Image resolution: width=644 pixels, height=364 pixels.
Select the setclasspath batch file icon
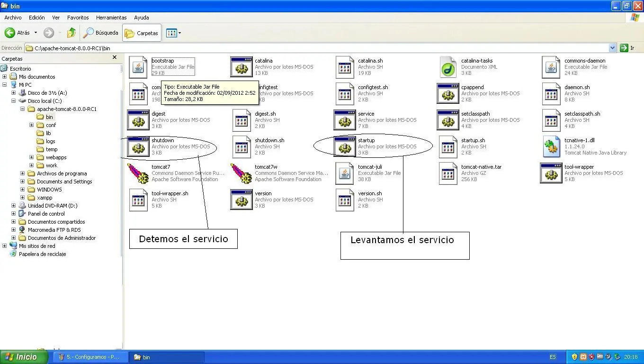pyautogui.click(x=448, y=120)
